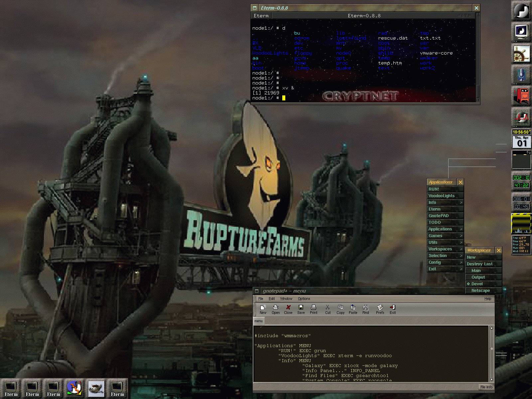
Task: Close the Applications menu panel
Action: point(461,182)
